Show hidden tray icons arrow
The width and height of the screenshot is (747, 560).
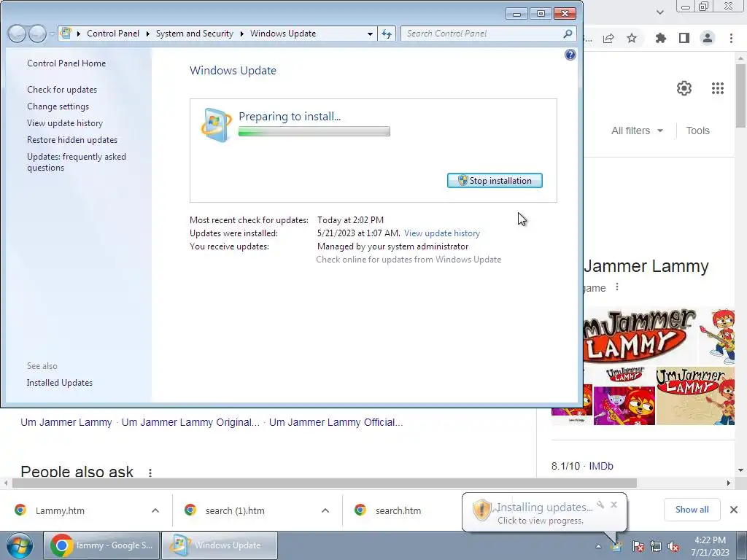[x=598, y=546]
